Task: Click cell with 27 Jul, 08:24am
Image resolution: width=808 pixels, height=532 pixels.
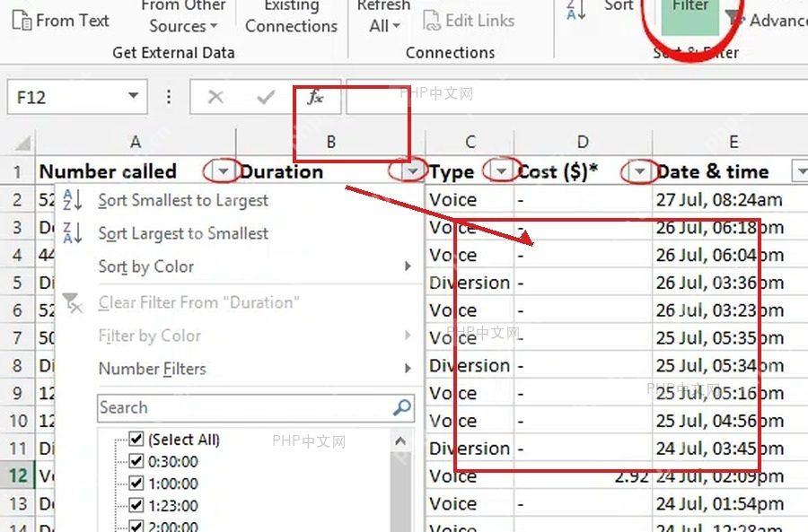Action: pyautogui.click(x=730, y=199)
